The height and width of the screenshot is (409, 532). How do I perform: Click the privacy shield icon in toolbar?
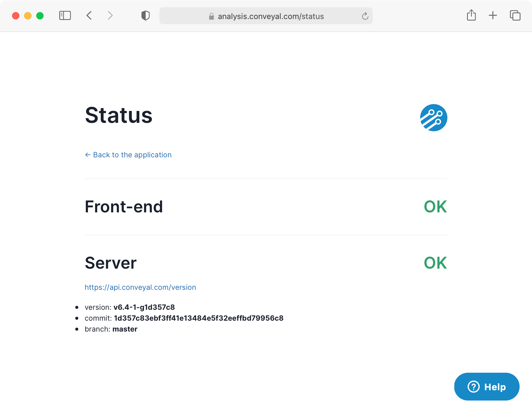click(x=145, y=15)
